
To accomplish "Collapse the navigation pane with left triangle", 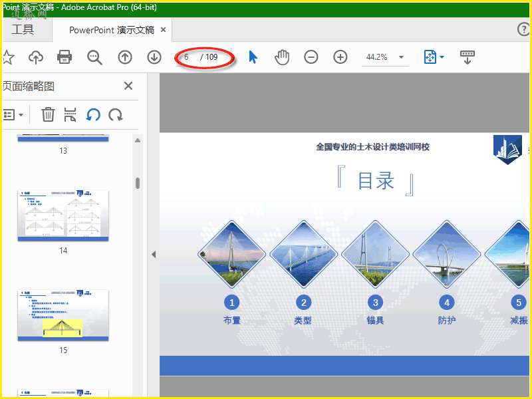I will [154, 255].
